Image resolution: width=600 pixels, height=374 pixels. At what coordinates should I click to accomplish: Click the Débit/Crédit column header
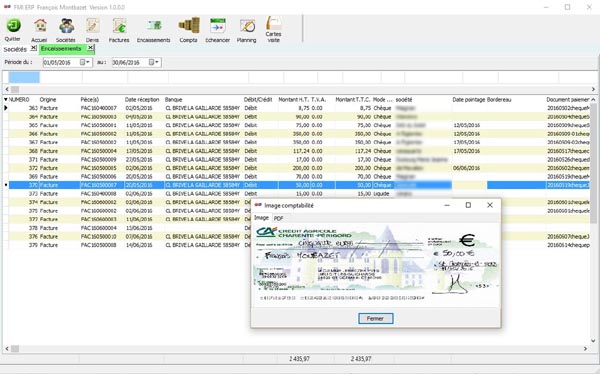coord(258,100)
